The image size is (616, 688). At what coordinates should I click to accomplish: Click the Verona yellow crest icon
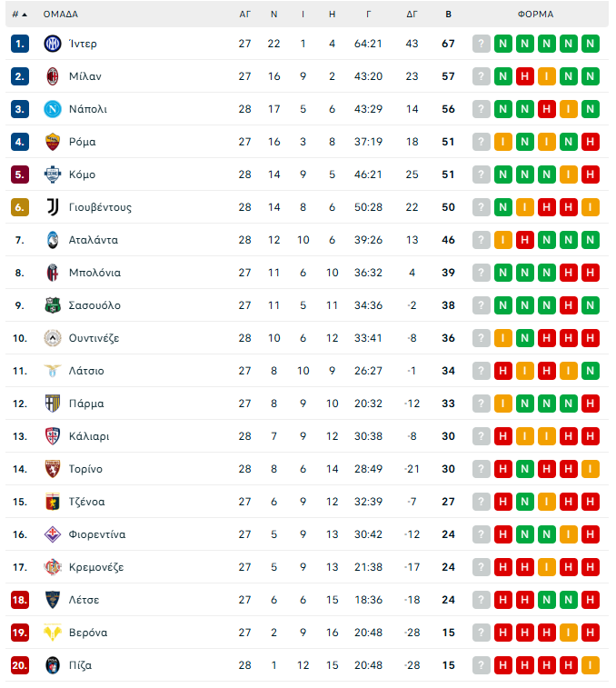click(53, 633)
